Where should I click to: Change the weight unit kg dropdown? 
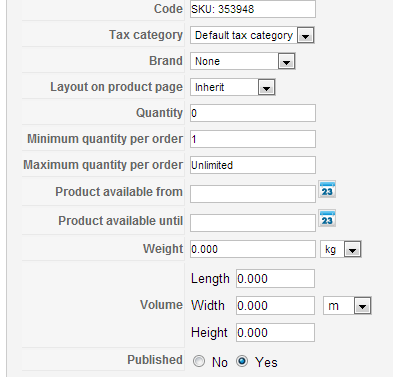[341, 249]
